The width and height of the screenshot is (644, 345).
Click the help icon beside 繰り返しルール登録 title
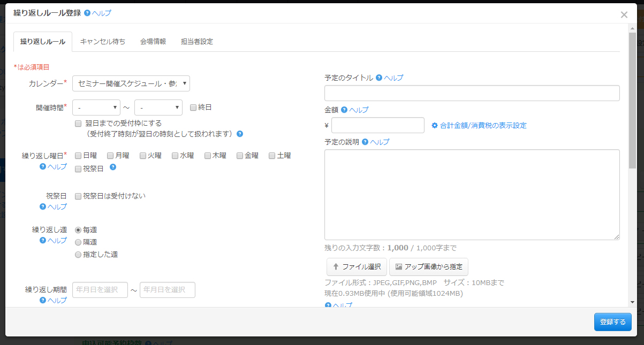click(87, 13)
